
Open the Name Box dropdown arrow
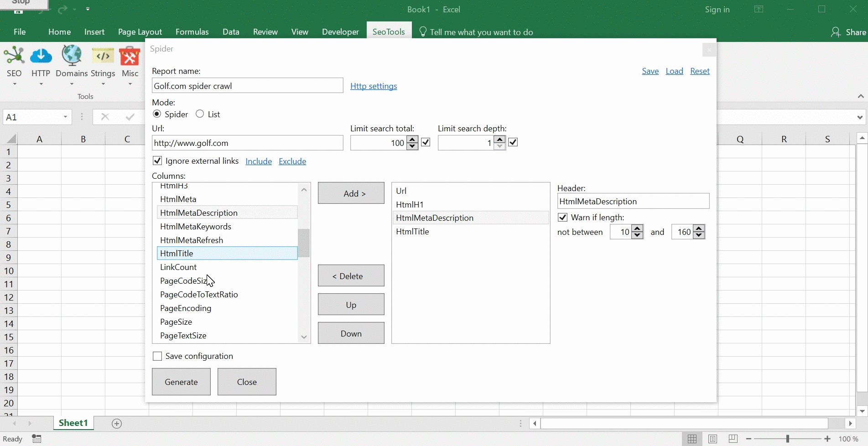pyautogui.click(x=65, y=117)
